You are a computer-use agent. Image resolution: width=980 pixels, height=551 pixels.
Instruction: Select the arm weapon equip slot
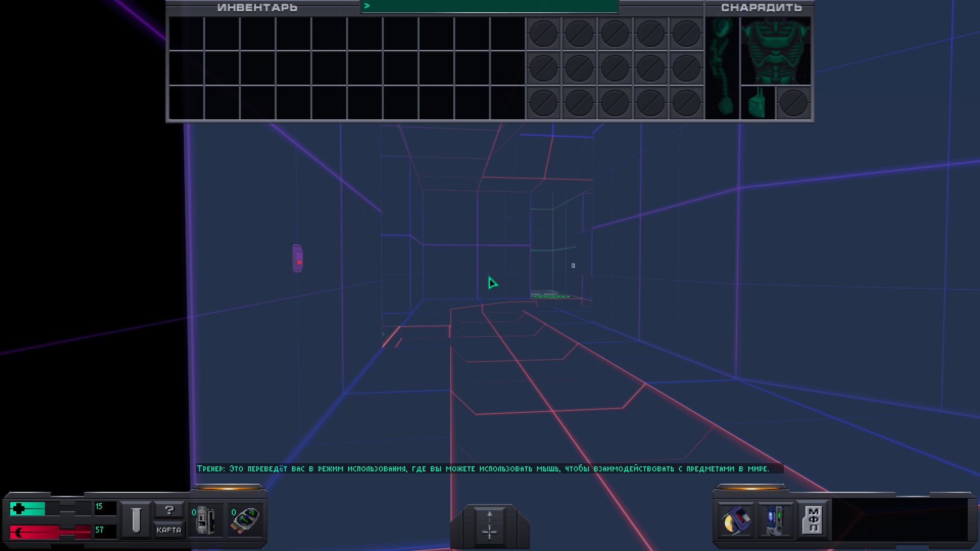point(722,68)
